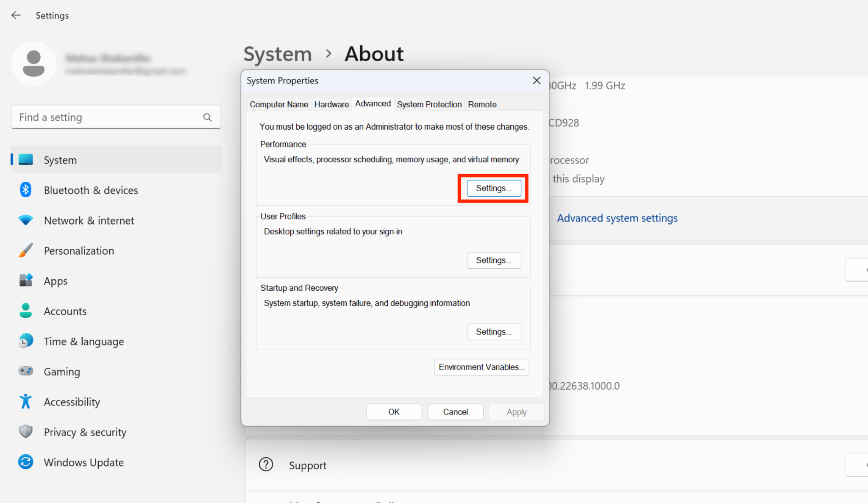Open the Privacy & security shield icon
The height and width of the screenshot is (503, 868).
click(x=25, y=431)
